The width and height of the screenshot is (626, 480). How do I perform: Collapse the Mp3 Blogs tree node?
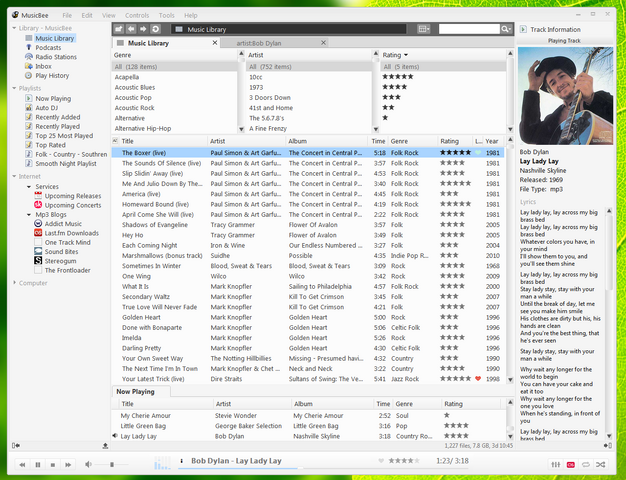pos(29,214)
